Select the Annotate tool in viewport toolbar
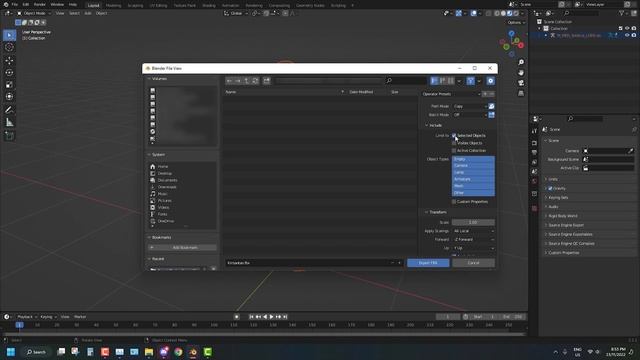The width and height of the screenshot is (640, 360). (x=9, y=110)
